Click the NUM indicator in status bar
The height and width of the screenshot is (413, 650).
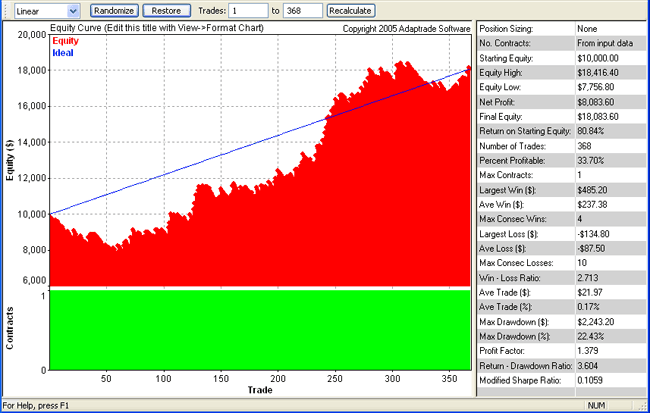(596, 406)
